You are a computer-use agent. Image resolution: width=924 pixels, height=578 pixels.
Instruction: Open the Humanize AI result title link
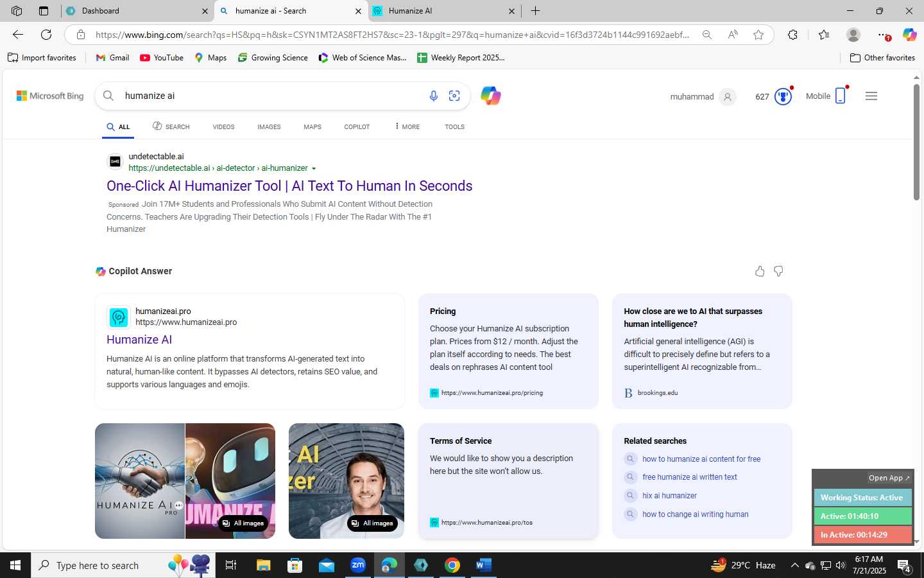pos(139,340)
